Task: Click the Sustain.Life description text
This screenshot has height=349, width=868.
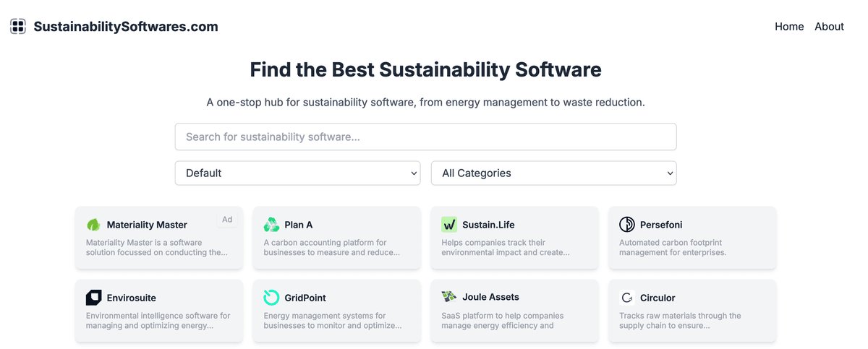Action: coord(506,248)
